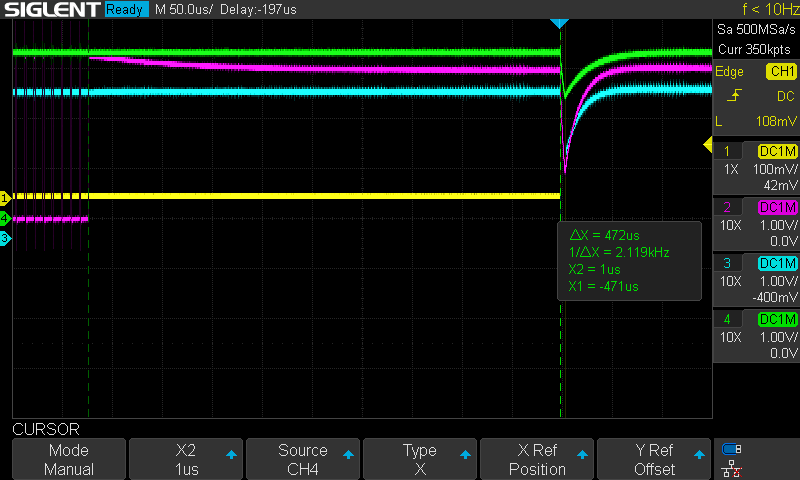The image size is (800, 480).
Task: Click the Ready acquisition status indicator
Action: coord(126,9)
